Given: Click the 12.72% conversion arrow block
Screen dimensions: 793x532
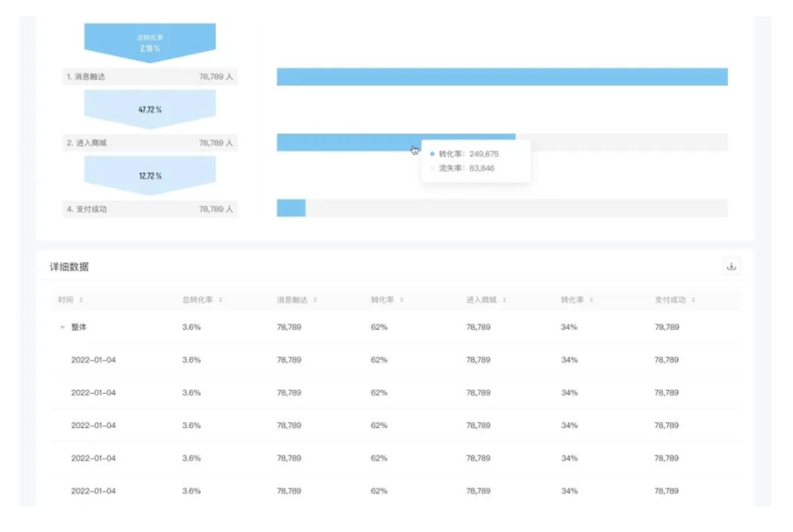Looking at the screenshot, I should 149,176.
